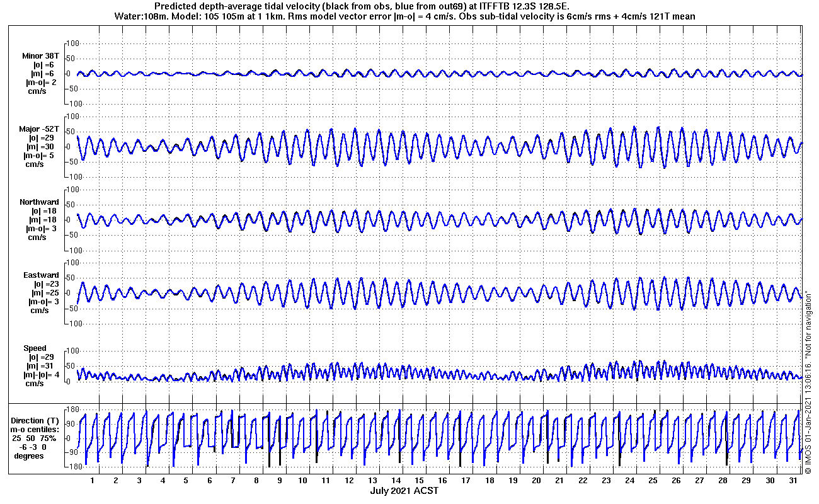Click the 'Speed' panel label
819x504 pixels.
[x=35, y=348]
